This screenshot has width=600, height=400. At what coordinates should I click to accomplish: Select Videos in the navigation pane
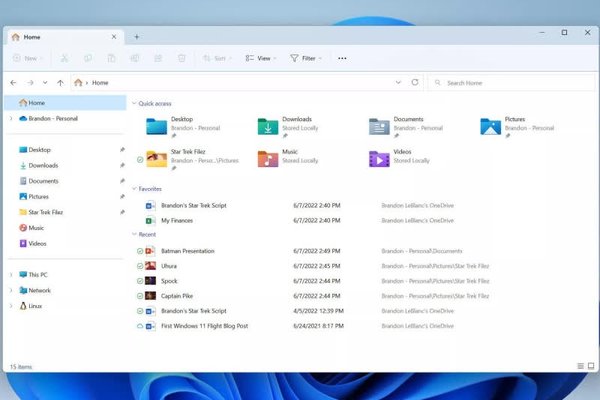[x=65, y=243]
